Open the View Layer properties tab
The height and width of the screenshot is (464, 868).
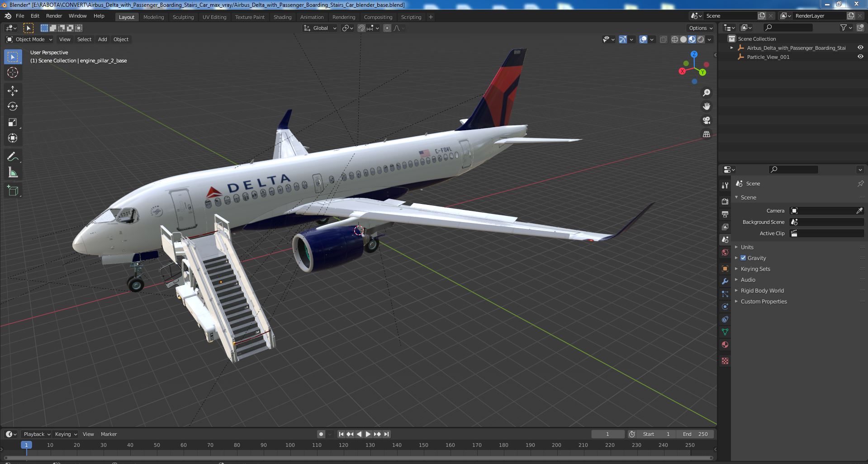click(x=725, y=227)
